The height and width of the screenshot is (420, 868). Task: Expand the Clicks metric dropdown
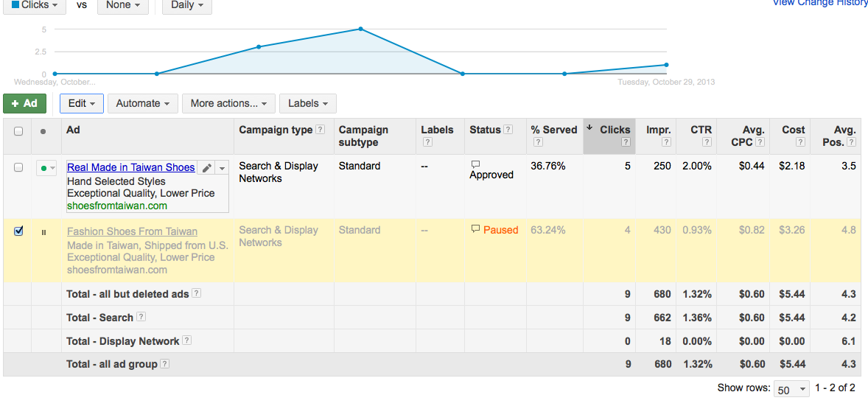pos(35,5)
